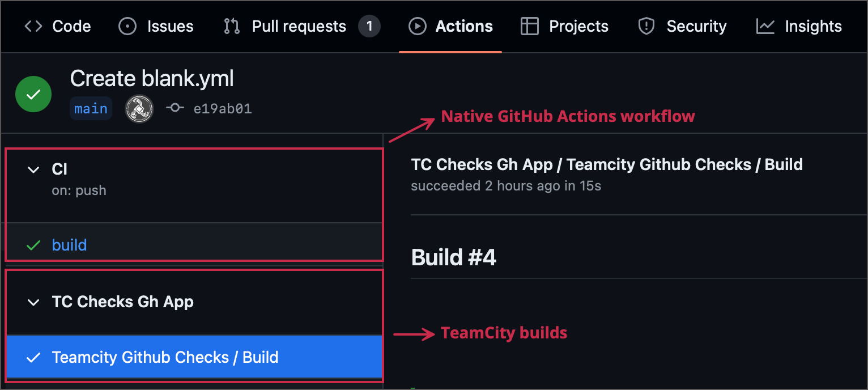Image resolution: width=868 pixels, height=390 pixels.
Task: Click the white checkmark on Teamcity Build job
Action: [x=33, y=357]
